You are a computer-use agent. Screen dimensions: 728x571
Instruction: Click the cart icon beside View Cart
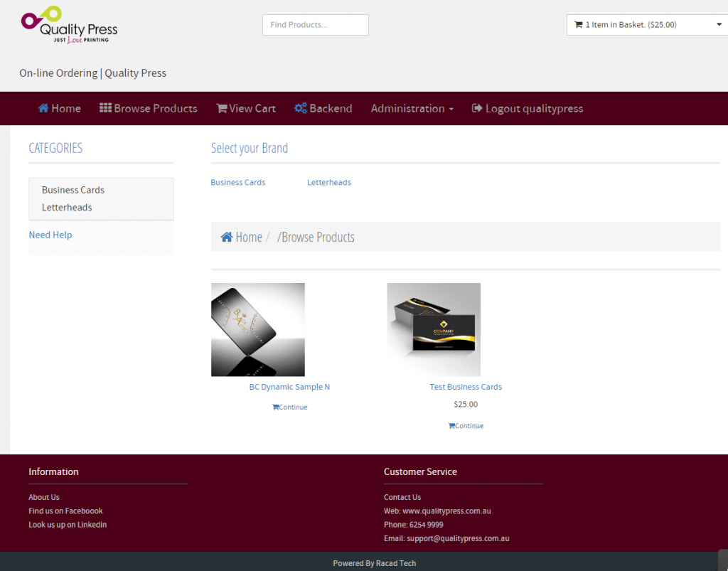pyautogui.click(x=222, y=109)
